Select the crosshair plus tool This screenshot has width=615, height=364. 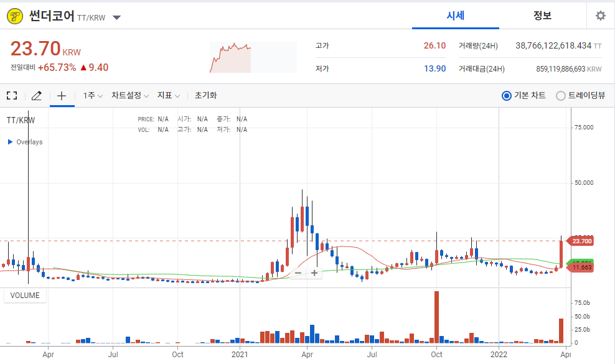pos(62,95)
